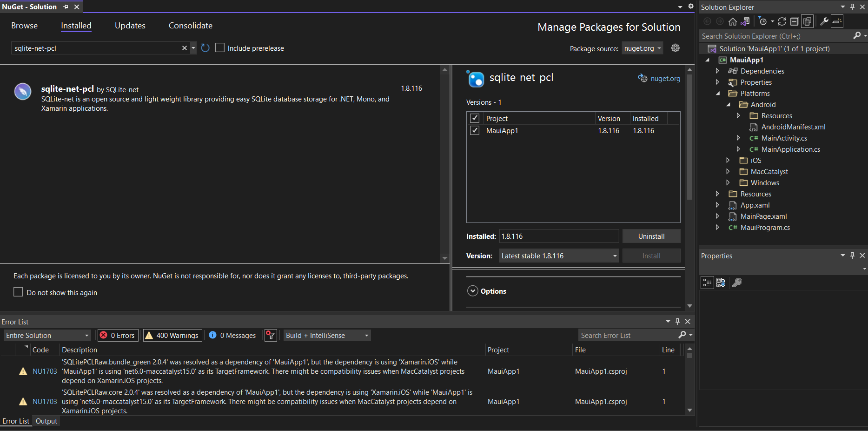Switch between solutions and folder views
The image size is (868, 431).
745,21
